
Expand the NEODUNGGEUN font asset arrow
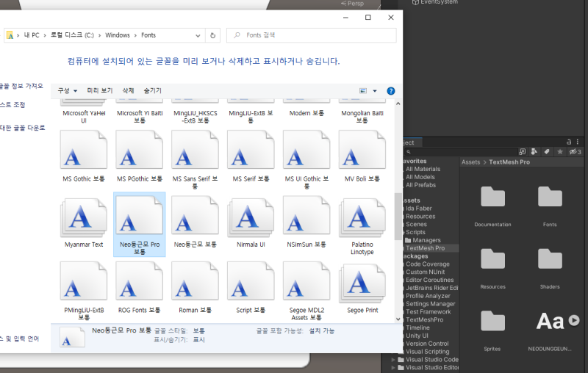pyautogui.click(x=574, y=320)
